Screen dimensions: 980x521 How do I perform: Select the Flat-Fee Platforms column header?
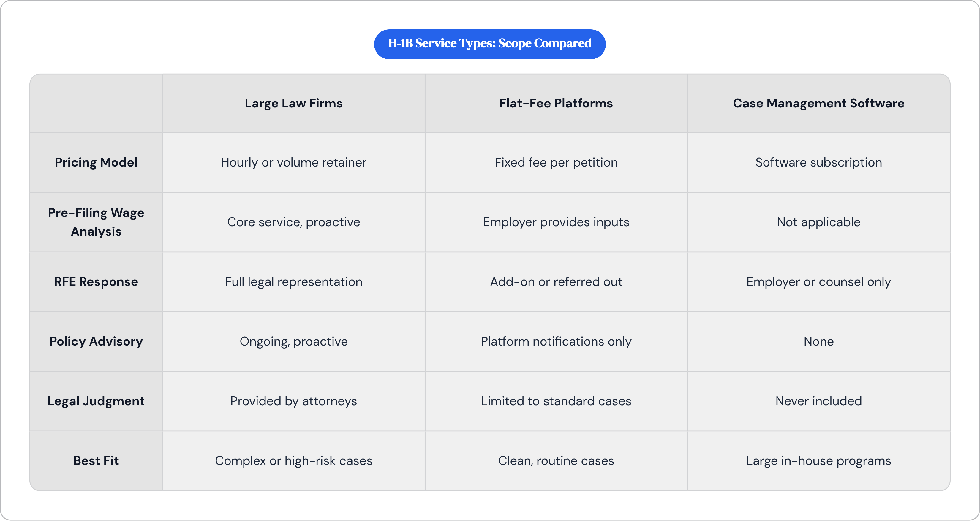point(556,103)
